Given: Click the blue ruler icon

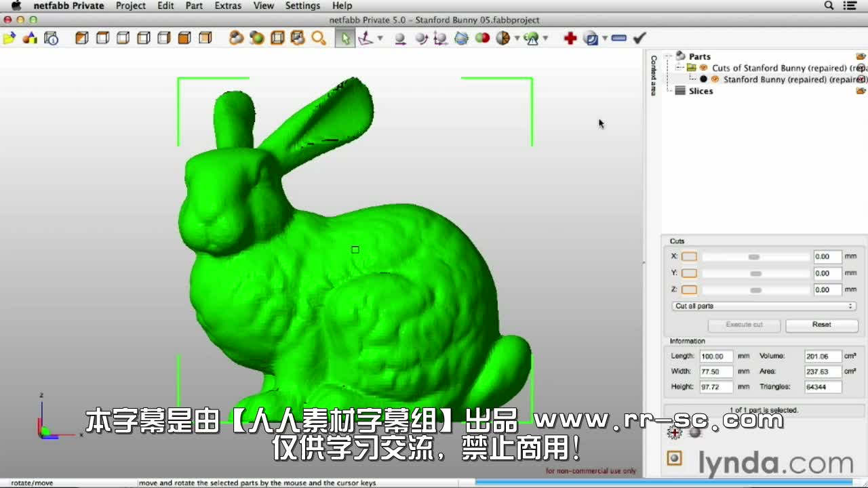Looking at the screenshot, I should point(618,38).
